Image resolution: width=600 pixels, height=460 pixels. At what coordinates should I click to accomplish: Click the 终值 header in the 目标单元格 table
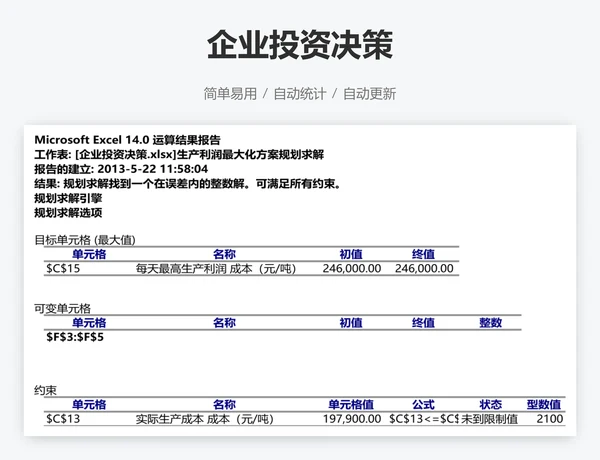423,254
